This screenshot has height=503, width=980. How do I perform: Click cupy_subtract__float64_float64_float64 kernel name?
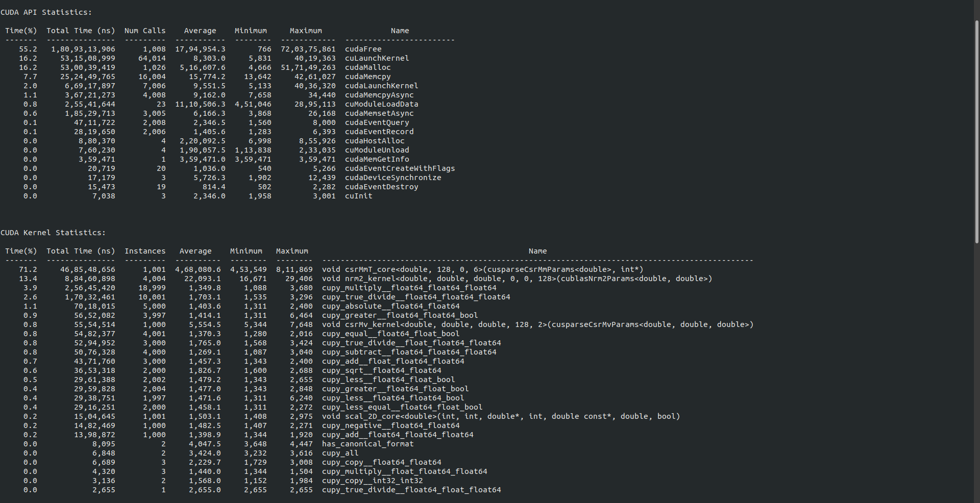click(x=409, y=352)
